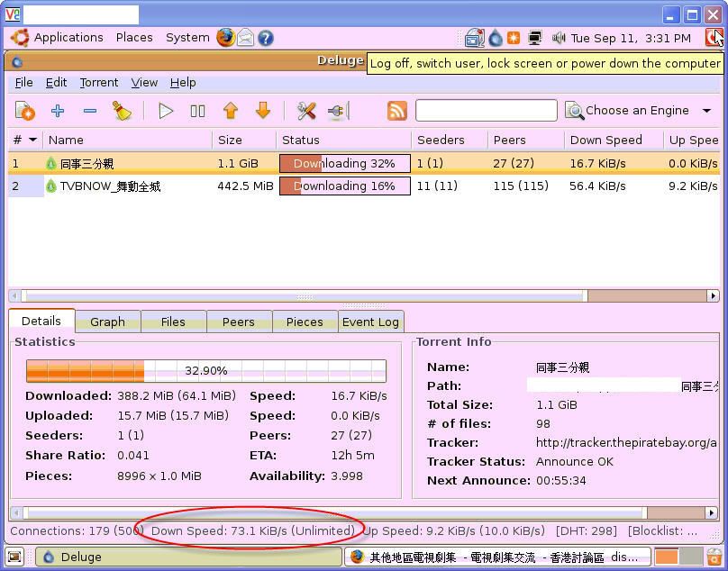Add a torrent with the plus icon

pyautogui.click(x=55, y=110)
